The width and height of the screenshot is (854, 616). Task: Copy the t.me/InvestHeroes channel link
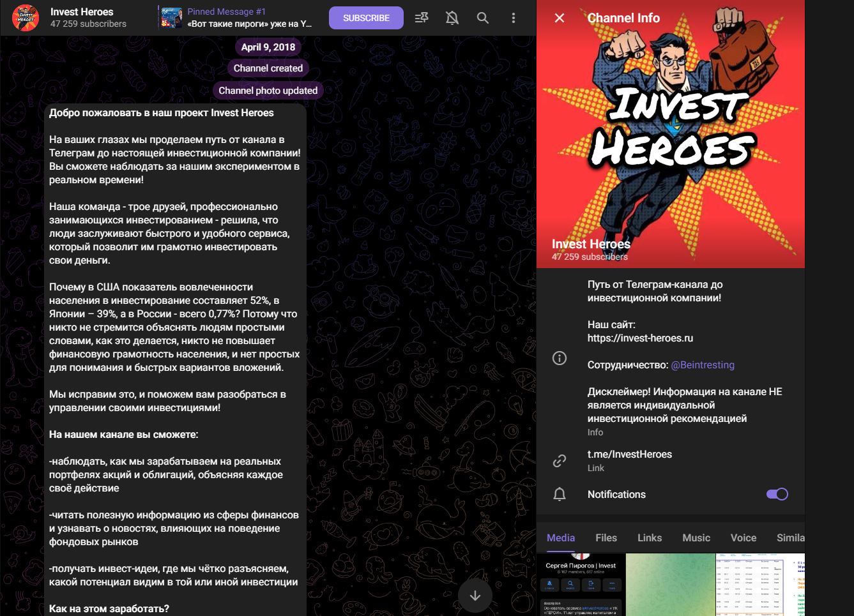point(630,454)
